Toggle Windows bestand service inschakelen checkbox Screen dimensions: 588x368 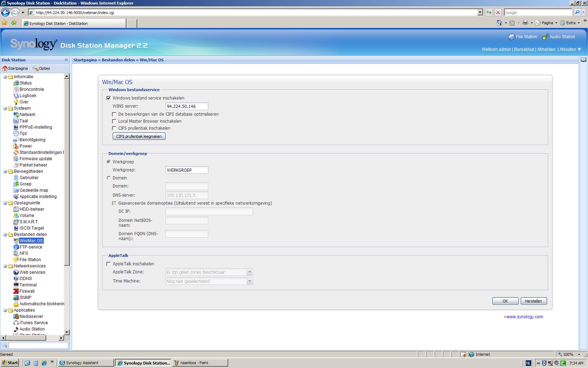click(108, 98)
